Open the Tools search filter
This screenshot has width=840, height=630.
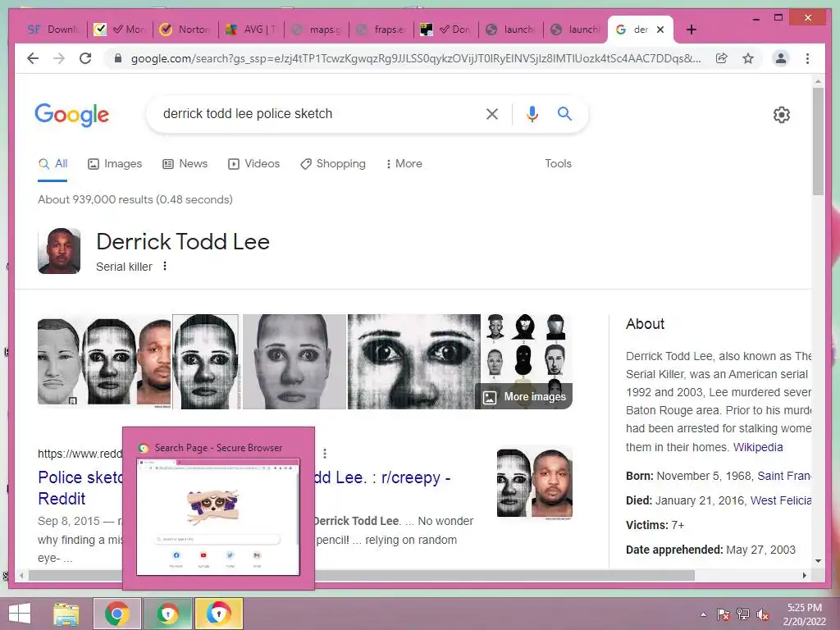click(x=558, y=163)
